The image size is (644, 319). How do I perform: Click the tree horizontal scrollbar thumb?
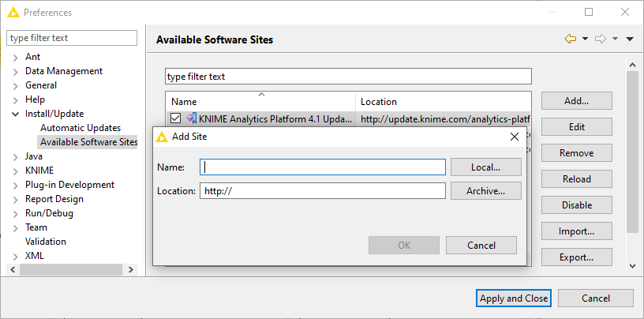(71, 270)
